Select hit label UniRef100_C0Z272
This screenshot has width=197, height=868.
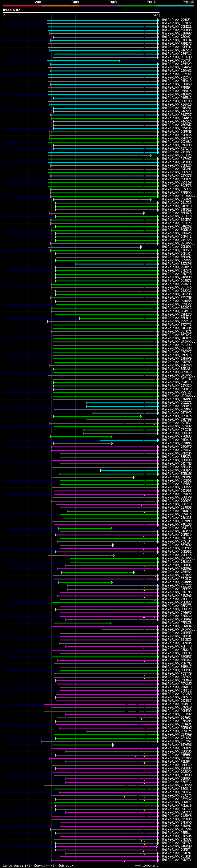coord(177,403)
